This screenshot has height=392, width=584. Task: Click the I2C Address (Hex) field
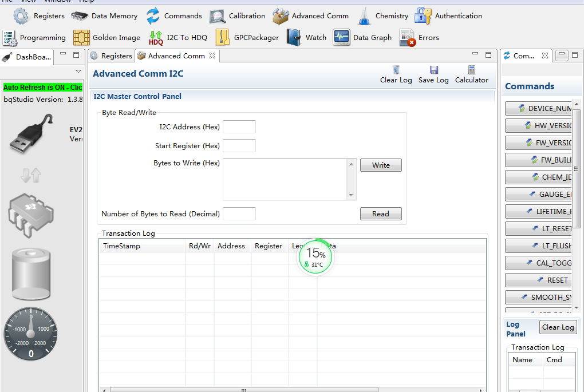tap(239, 126)
